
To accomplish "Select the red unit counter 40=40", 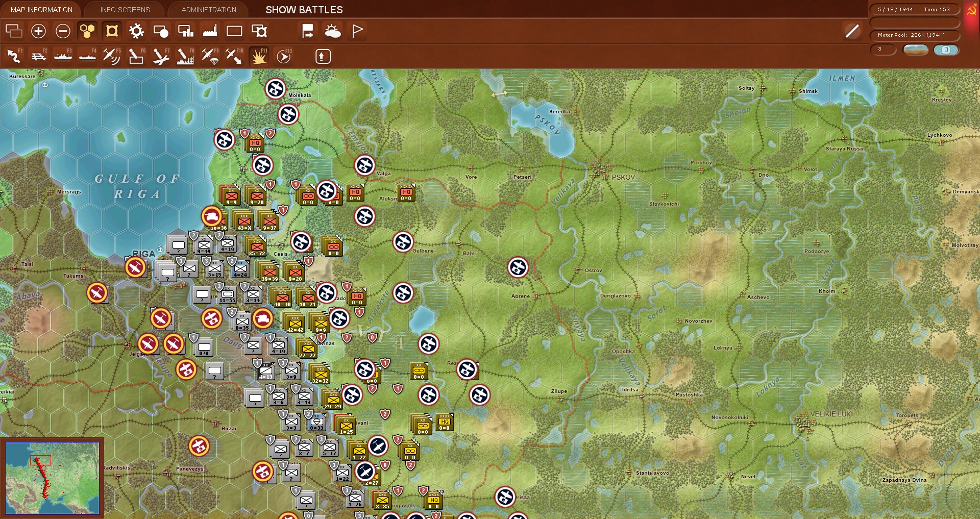I will [x=282, y=298].
